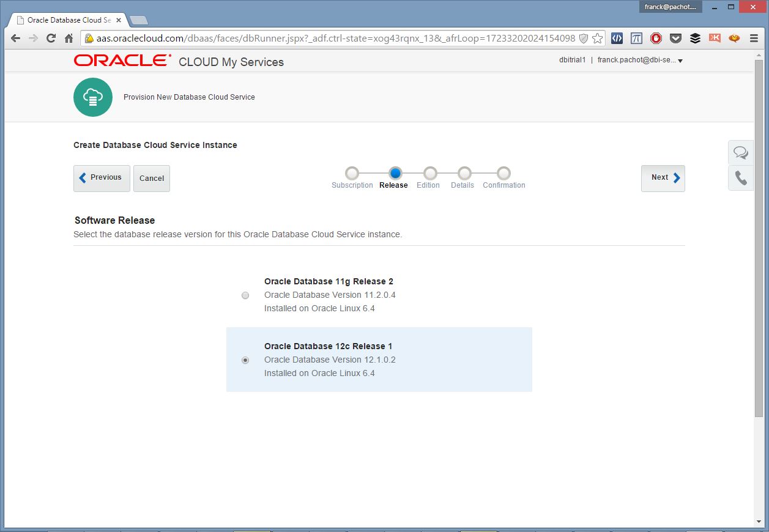This screenshot has height=532, width=769.
Task: Reload the page with the refresh icon
Action: click(x=51, y=38)
